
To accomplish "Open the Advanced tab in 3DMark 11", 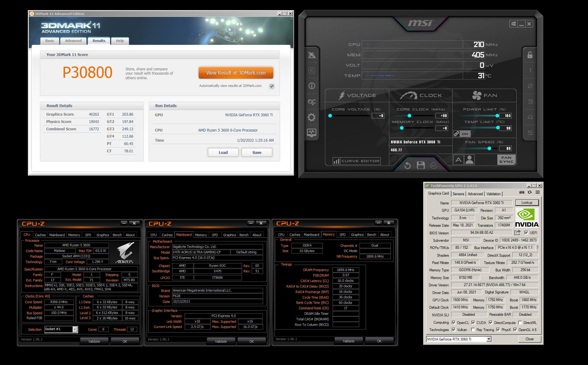I will coord(73,41).
